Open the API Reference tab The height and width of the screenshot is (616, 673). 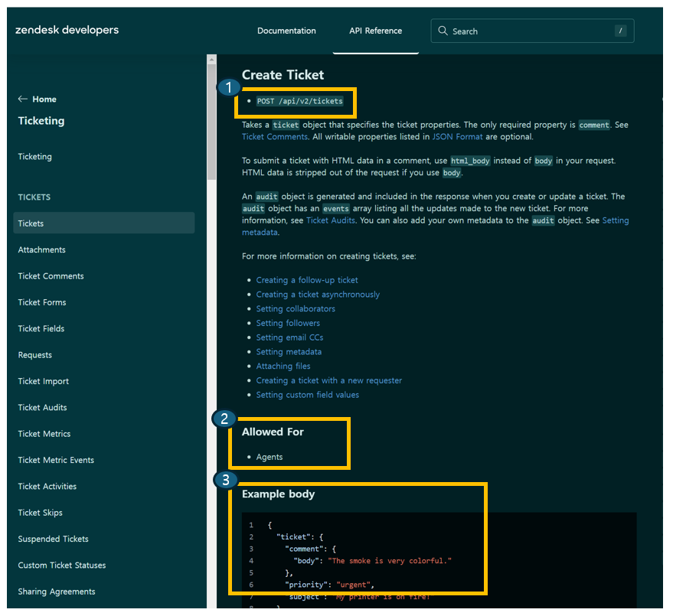376,31
